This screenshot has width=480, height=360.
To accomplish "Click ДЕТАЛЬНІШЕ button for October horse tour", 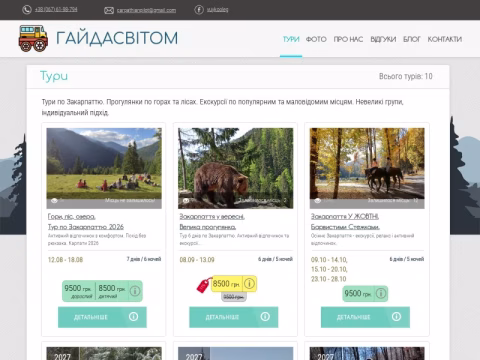I will 365,317.
